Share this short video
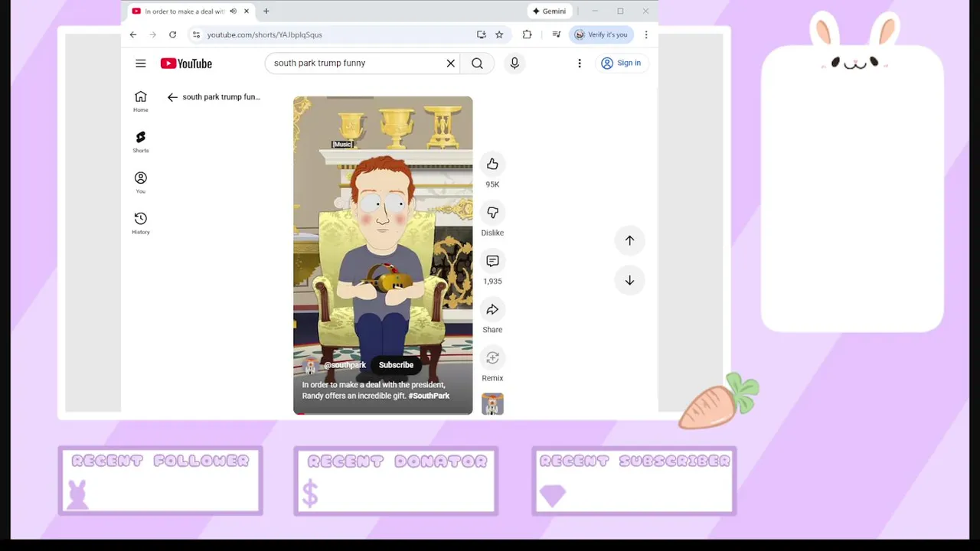The width and height of the screenshot is (980, 551). pos(492,309)
